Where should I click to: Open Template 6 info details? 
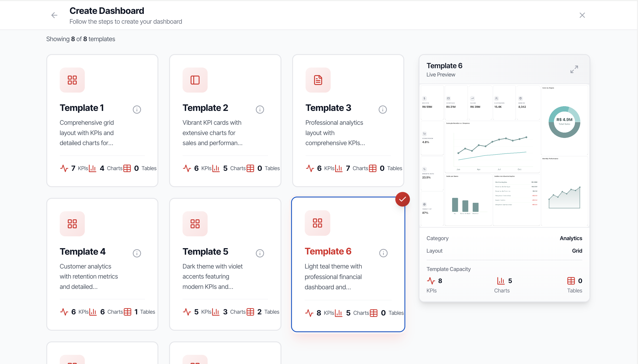[383, 253]
